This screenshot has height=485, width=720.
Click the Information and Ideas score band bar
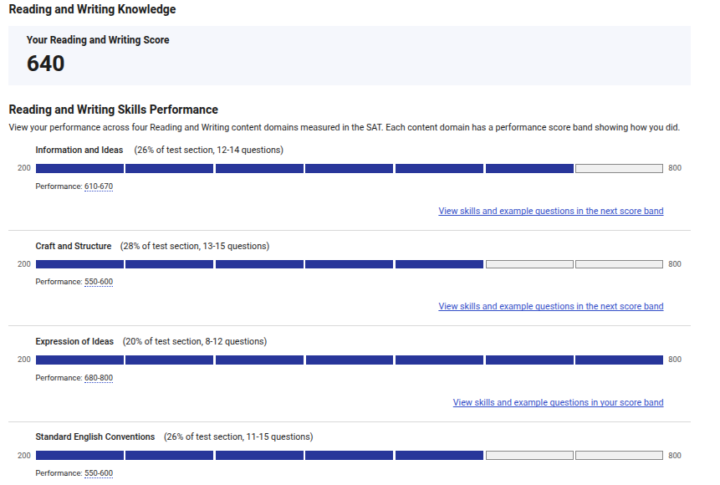pos(349,168)
